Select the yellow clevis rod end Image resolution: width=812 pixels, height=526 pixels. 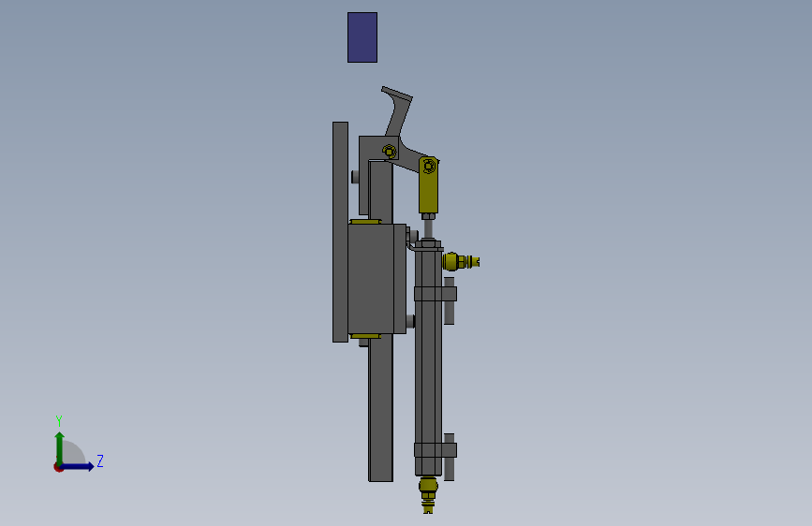click(428, 185)
